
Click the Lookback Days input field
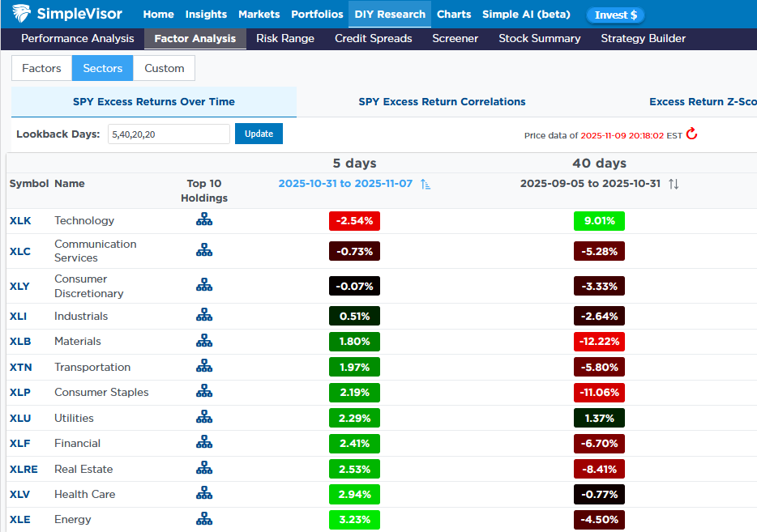(169, 133)
